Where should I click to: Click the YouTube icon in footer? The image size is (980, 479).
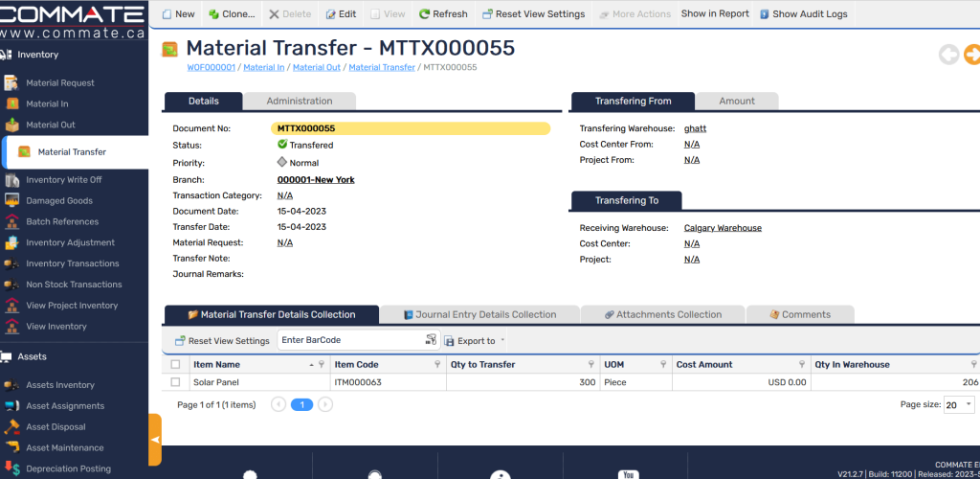pos(628,474)
